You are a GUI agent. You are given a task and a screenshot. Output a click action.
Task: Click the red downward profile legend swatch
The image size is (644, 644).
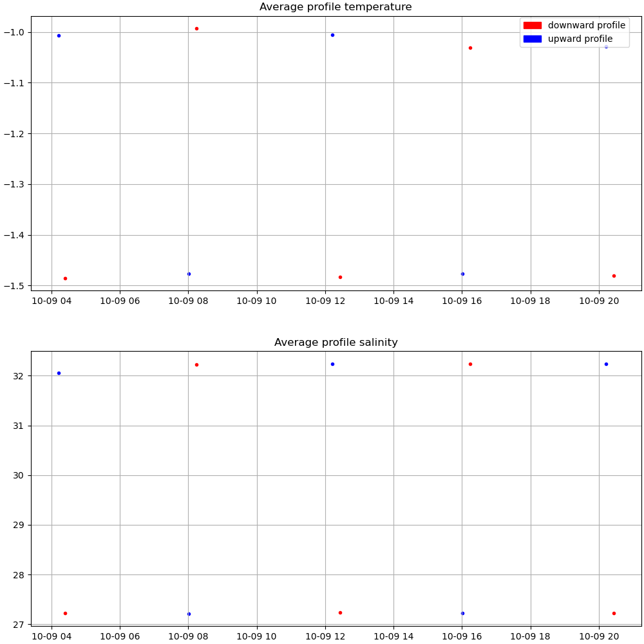532,25
